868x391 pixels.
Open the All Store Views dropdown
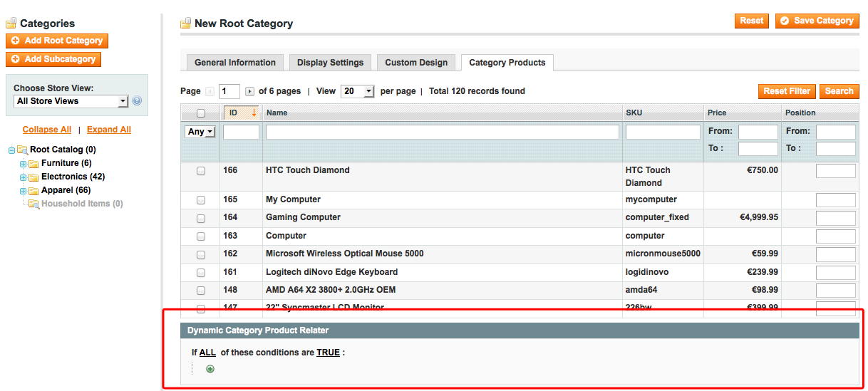tap(71, 101)
